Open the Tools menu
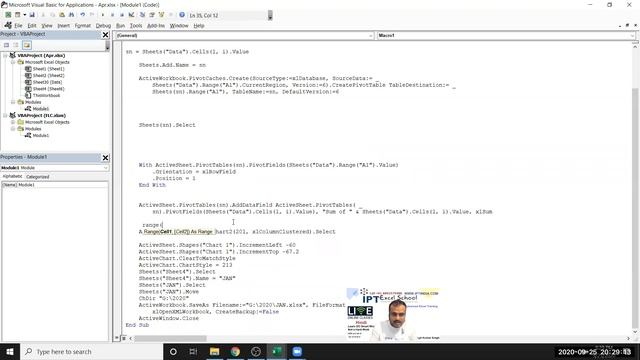The image size is (640, 360). [x=136, y=25]
